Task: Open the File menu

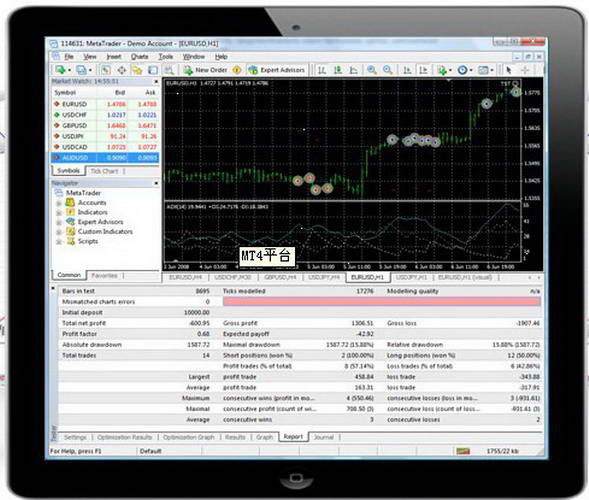Action: pyautogui.click(x=69, y=57)
